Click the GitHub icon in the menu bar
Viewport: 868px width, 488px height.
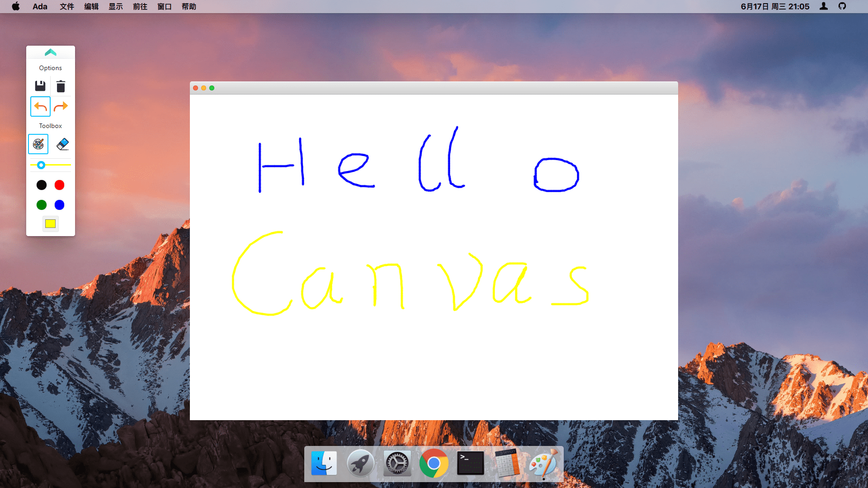[x=842, y=6]
